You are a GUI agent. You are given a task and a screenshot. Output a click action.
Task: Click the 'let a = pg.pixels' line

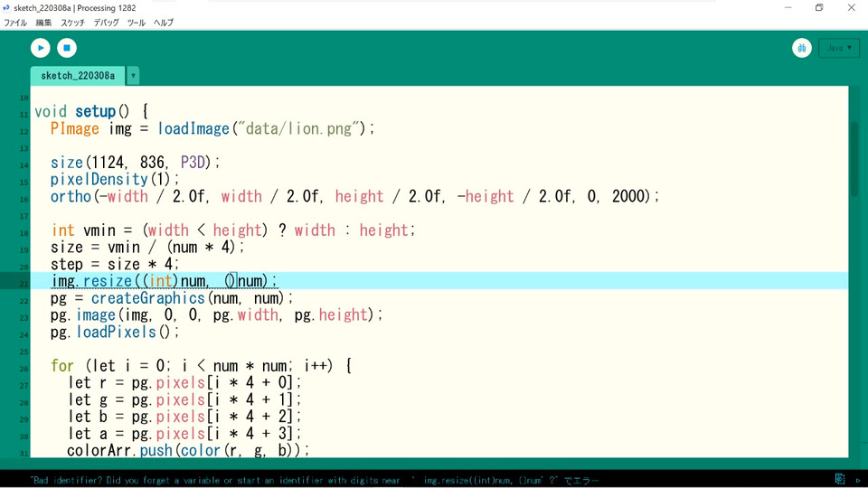[184, 434]
